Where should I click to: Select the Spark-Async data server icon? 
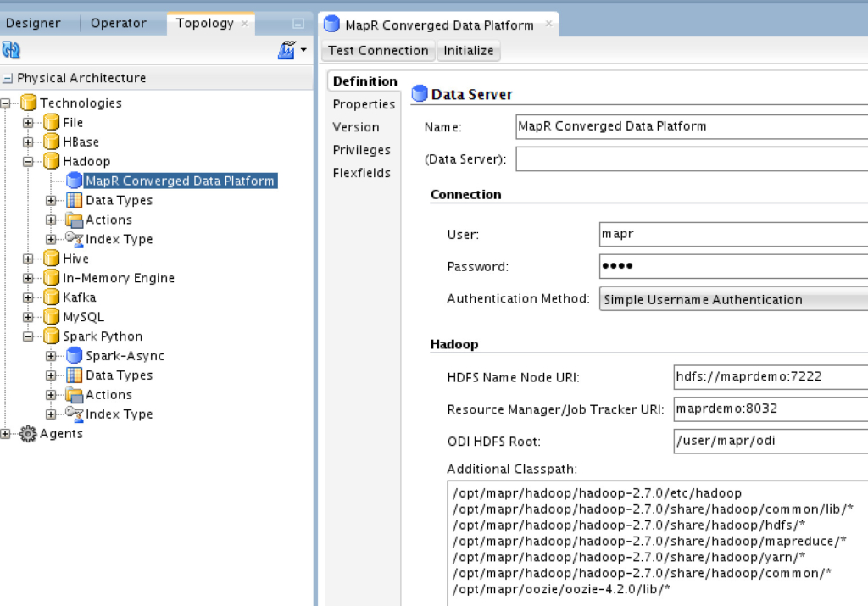click(75, 356)
